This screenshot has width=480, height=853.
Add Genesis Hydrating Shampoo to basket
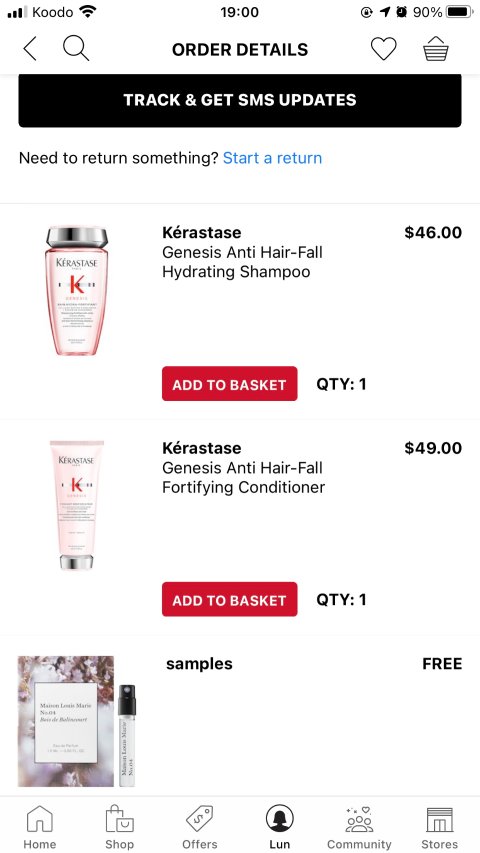pyautogui.click(x=230, y=384)
